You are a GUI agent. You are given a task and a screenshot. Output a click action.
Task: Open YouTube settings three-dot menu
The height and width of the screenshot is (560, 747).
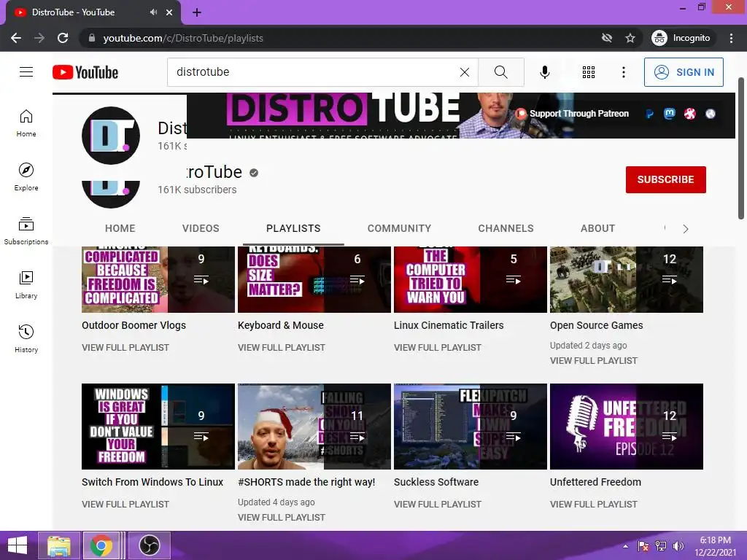(x=623, y=72)
